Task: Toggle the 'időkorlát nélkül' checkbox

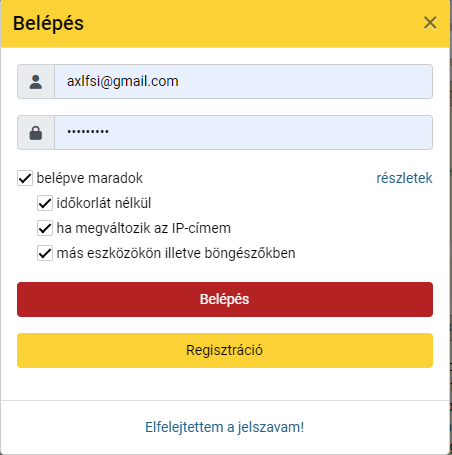Action: coord(45,203)
